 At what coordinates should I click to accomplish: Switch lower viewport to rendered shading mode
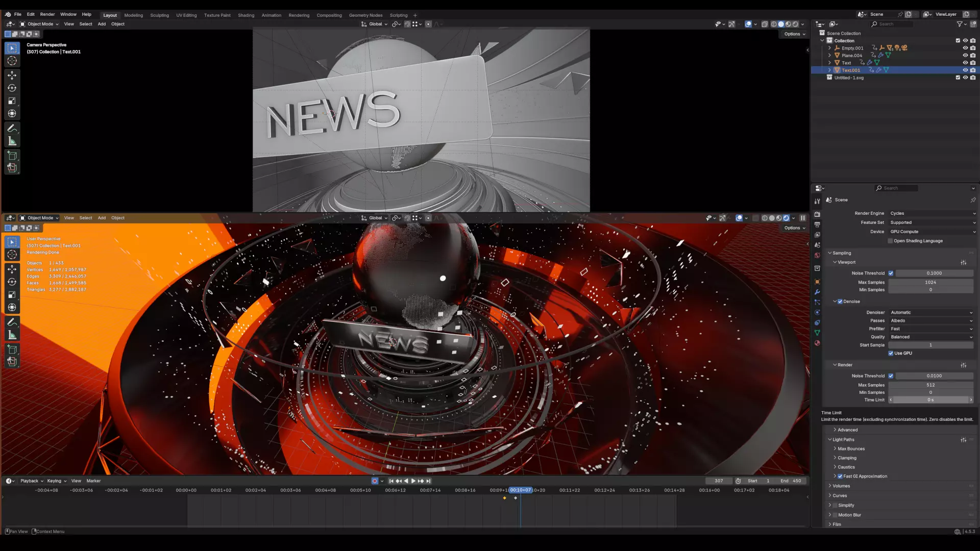pyautogui.click(x=786, y=218)
